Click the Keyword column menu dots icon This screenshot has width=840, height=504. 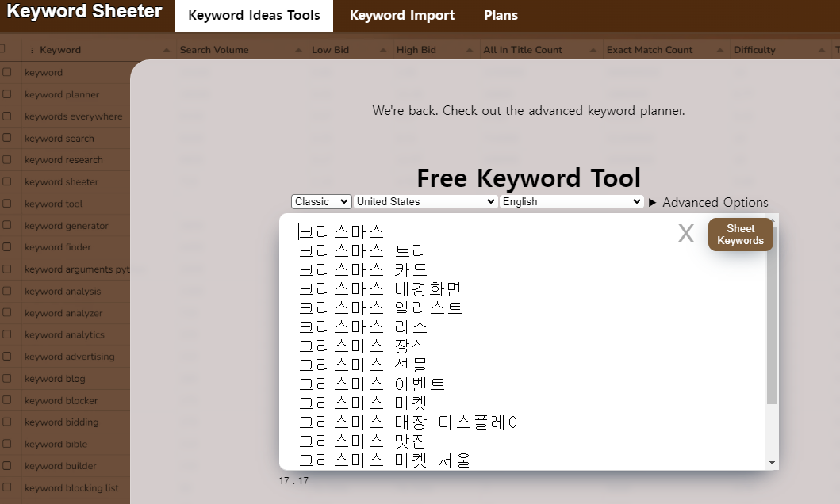[33, 50]
